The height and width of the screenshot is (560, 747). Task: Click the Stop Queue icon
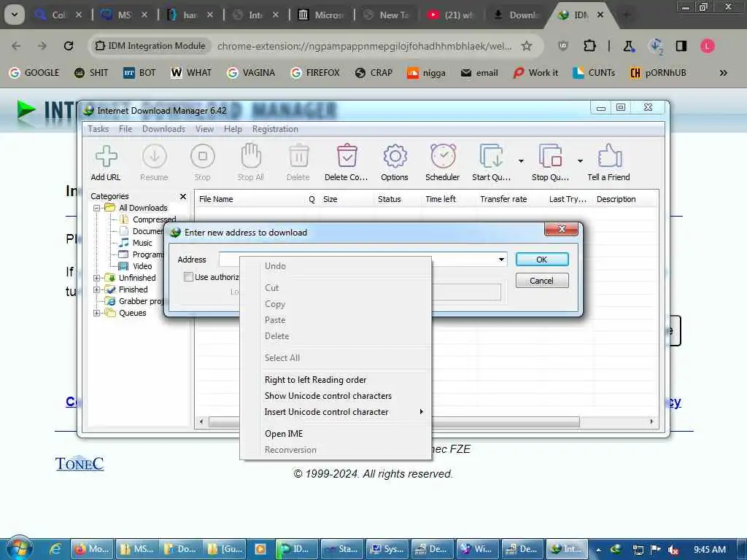(550, 156)
